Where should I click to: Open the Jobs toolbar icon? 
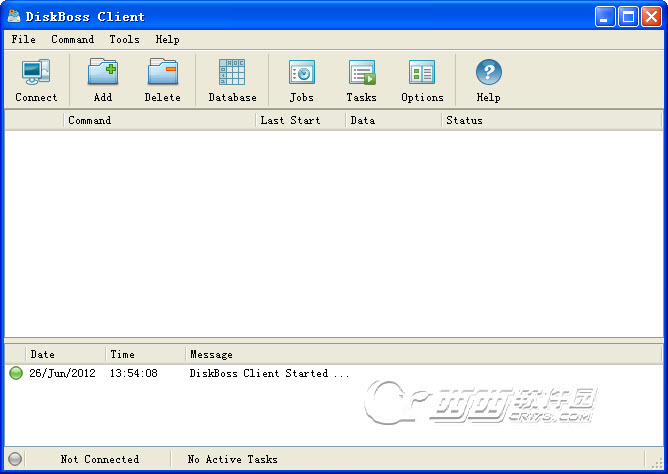[301, 73]
